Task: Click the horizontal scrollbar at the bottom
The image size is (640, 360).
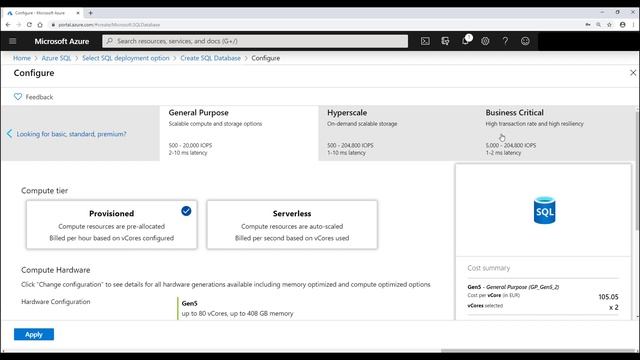Action: point(538,351)
